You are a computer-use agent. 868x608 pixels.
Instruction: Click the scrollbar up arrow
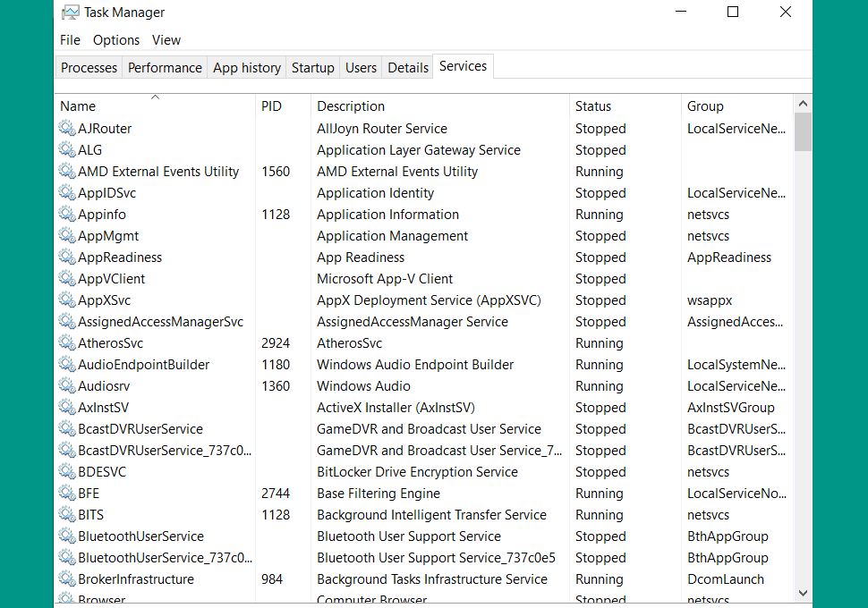[x=804, y=104]
